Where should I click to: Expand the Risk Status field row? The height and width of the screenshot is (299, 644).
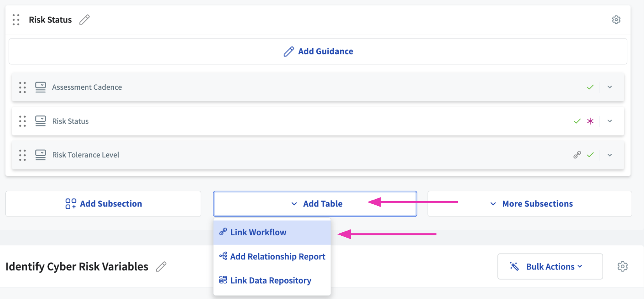pos(609,121)
